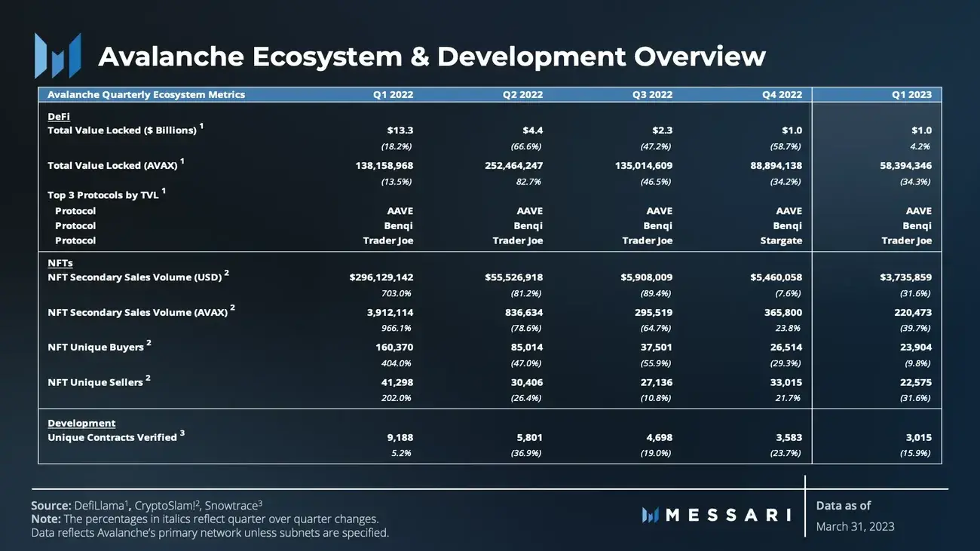Viewport: 980px width, 551px height.
Task: Click the $13.3 Total Value Locked value
Action: [x=400, y=130]
